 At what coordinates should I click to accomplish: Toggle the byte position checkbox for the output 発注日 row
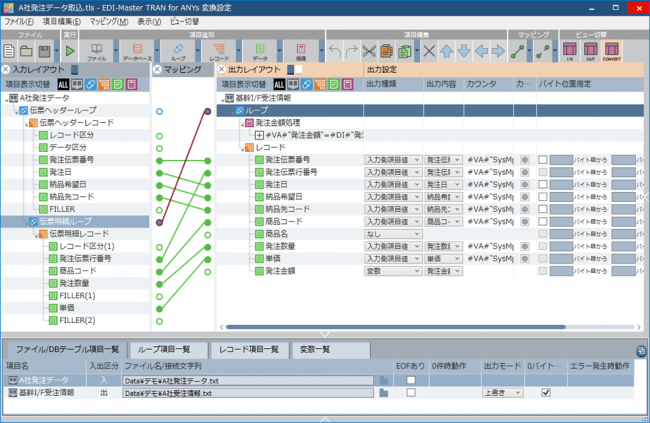542,185
